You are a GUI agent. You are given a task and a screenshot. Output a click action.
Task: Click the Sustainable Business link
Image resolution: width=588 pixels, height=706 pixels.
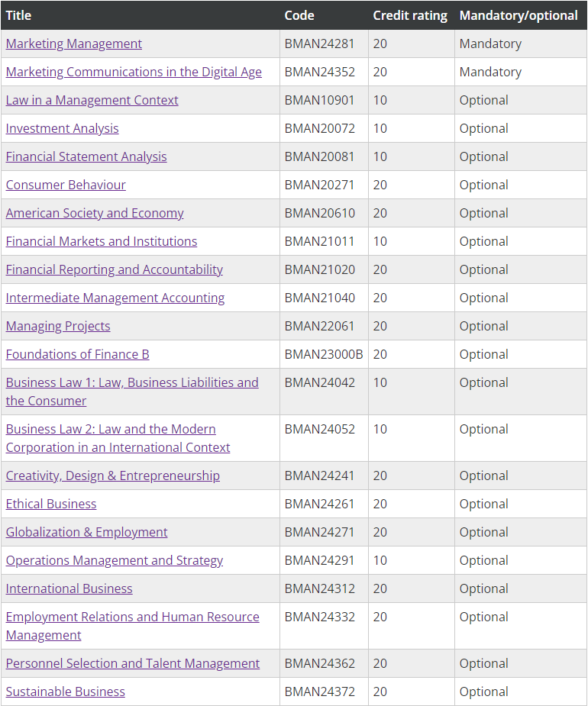[66, 692]
